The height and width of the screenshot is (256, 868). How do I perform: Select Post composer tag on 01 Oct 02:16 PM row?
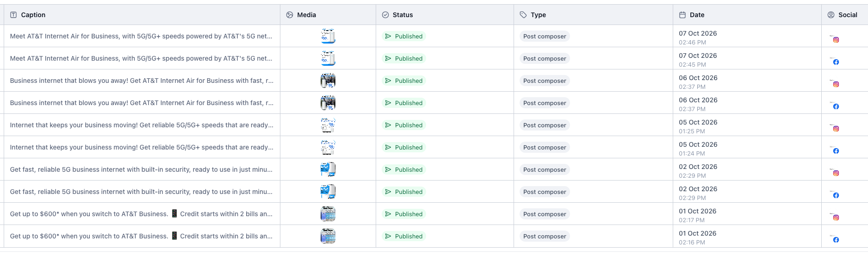pos(545,236)
